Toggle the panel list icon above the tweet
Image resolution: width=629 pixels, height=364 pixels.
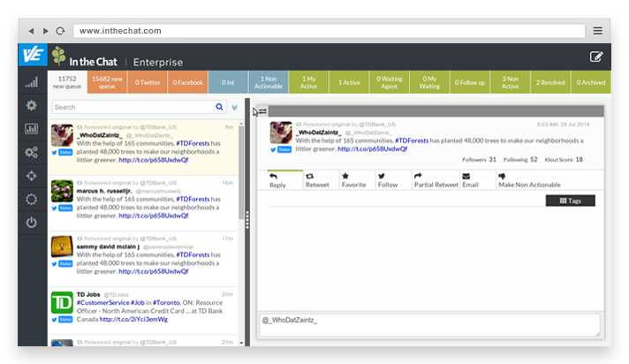262,111
